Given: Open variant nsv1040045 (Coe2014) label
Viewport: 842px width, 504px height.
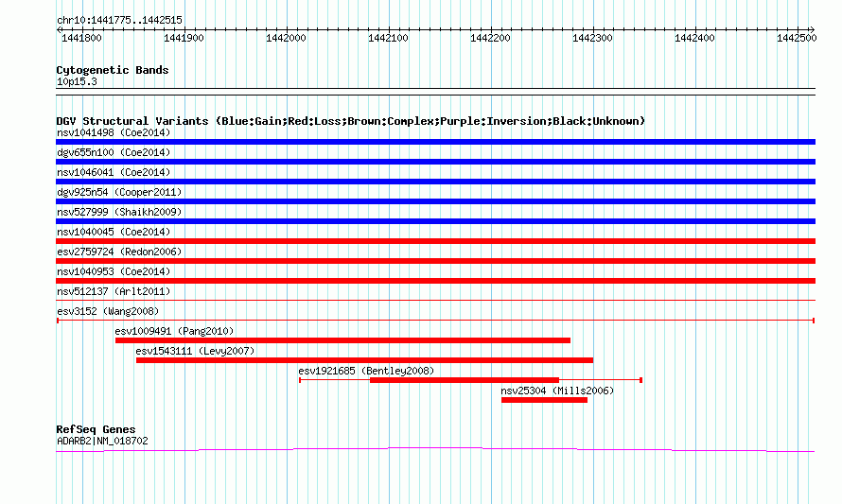Looking at the screenshot, I should click(x=114, y=232).
